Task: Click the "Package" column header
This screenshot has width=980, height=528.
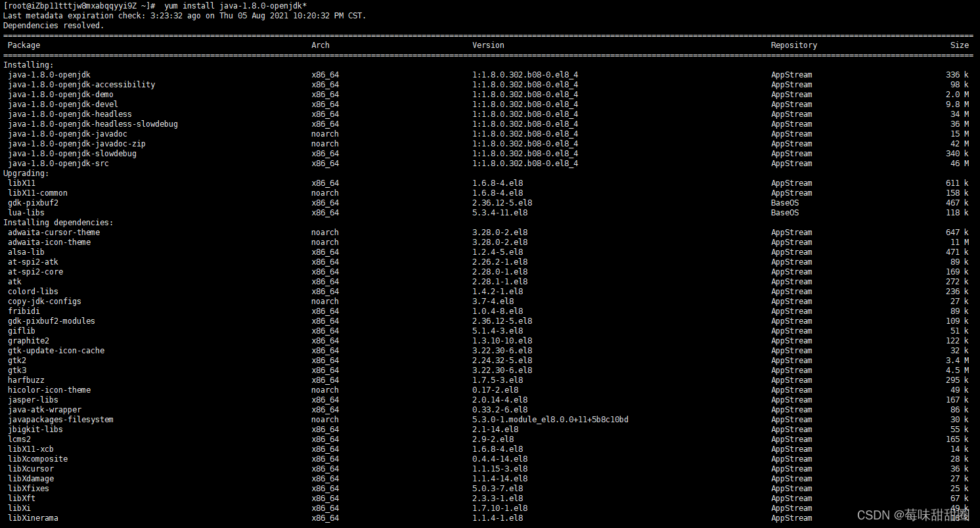Action: (x=24, y=45)
